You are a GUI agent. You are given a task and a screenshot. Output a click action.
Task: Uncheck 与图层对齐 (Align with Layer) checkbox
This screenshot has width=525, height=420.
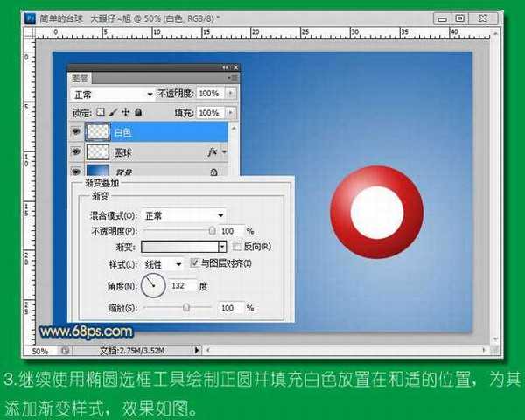coord(194,263)
